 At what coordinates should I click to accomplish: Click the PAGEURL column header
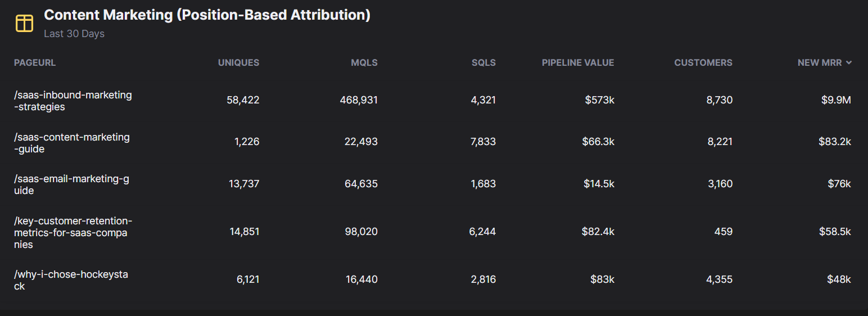click(x=35, y=63)
